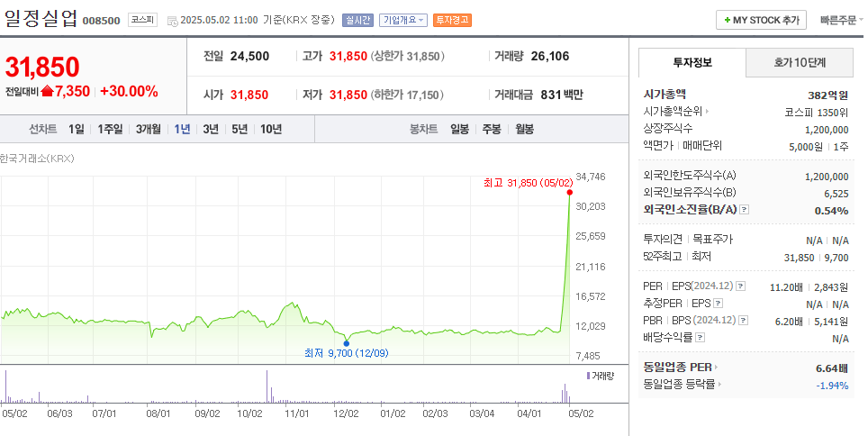Click the 투자경고 warning badge
The height and width of the screenshot is (436, 868).
[x=452, y=21]
